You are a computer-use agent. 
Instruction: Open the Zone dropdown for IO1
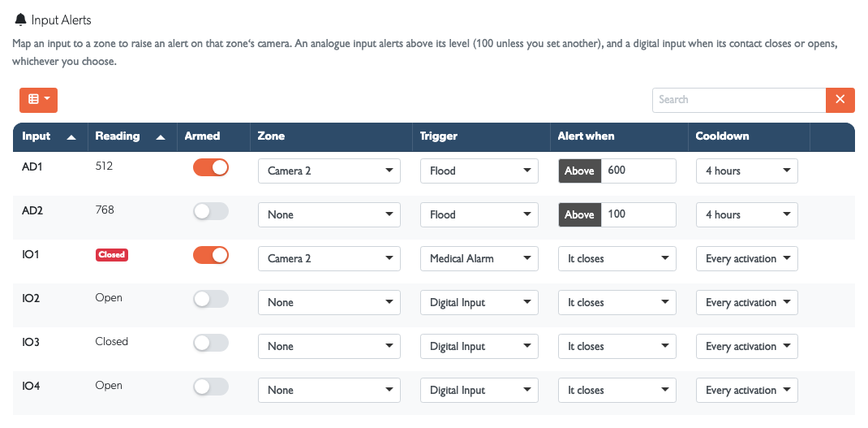pos(329,258)
